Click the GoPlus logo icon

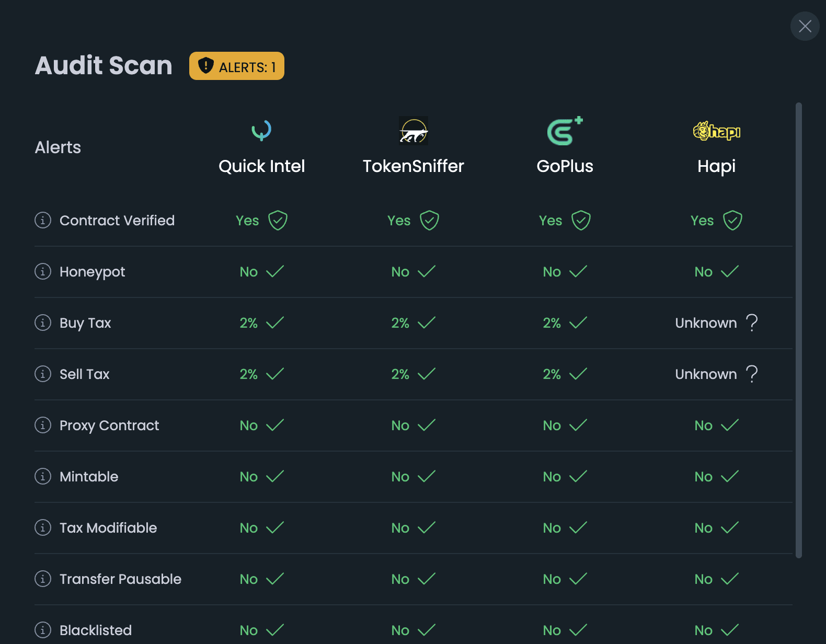click(x=565, y=131)
